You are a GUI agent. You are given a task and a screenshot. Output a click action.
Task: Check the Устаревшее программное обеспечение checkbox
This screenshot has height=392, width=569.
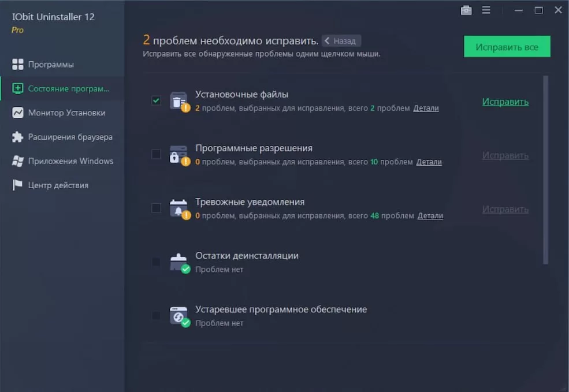156,315
